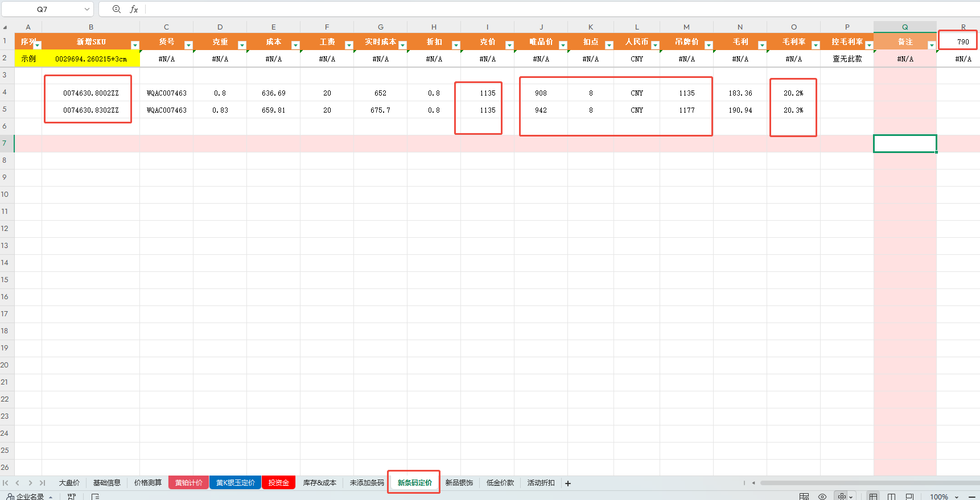The height and width of the screenshot is (500, 980).
Task: Open the 100% zoom level dropdown
Action: [957, 497]
